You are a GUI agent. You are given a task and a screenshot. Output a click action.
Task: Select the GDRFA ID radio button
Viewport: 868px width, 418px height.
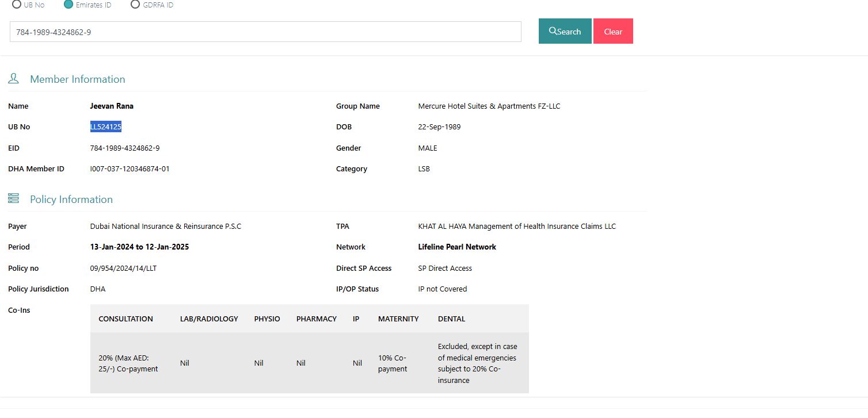(135, 5)
